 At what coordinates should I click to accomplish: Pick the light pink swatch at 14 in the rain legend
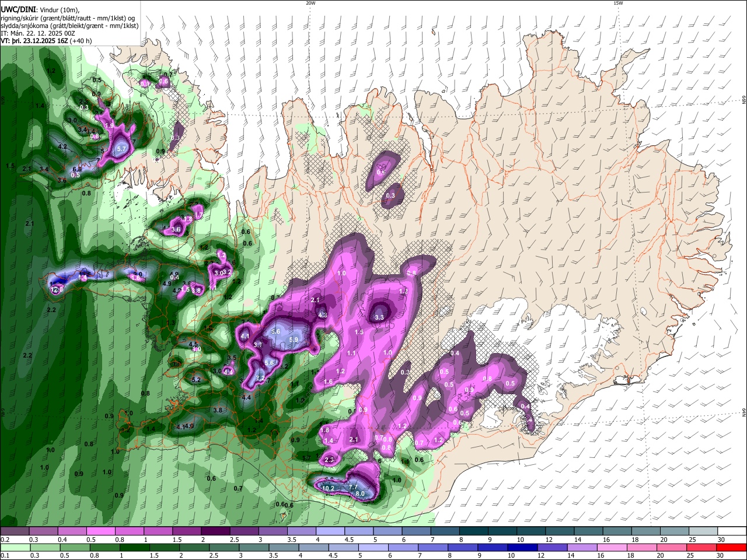pyautogui.click(x=612, y=547)
